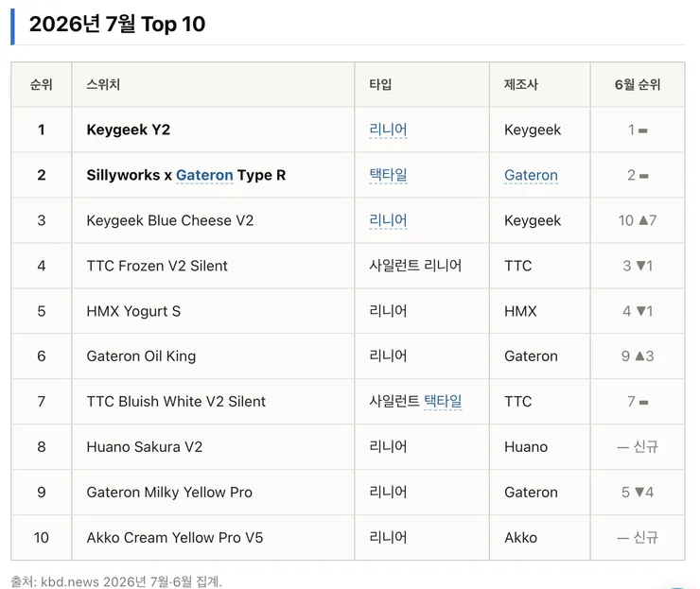700x589 pixels.
Task: Select Gateron manufacturer in Milky Yellow Pro row
Action: pyautogui.click(x=531, y=493)
